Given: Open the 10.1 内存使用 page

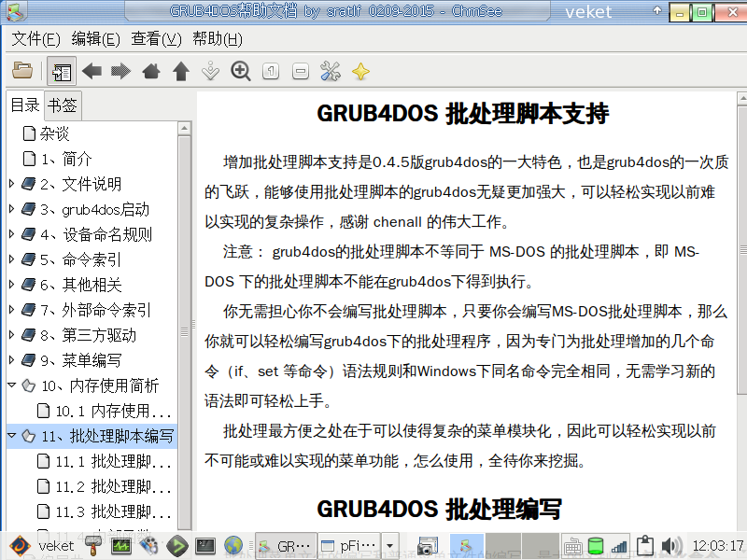Looking at the screenshot, I should (x=113, y=411).
